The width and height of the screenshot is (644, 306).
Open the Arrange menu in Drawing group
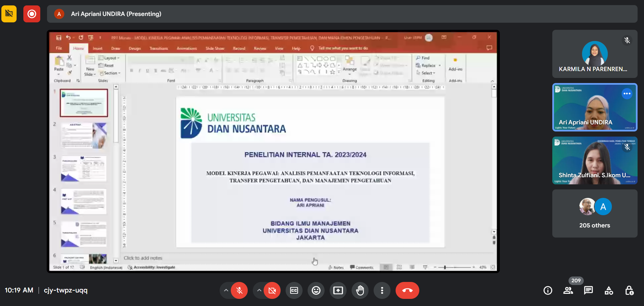pyautogui.click(x=350, y=65)
